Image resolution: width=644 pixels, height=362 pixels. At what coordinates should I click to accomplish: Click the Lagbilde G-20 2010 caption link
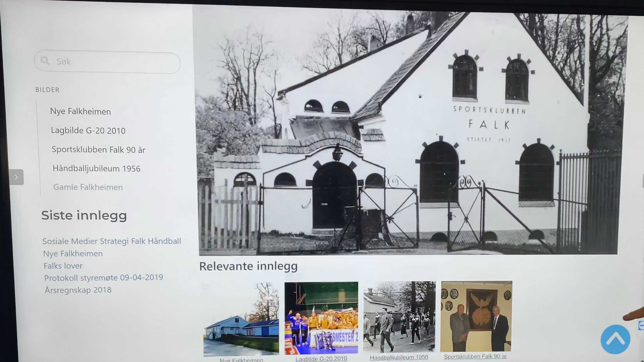(321, 359)
